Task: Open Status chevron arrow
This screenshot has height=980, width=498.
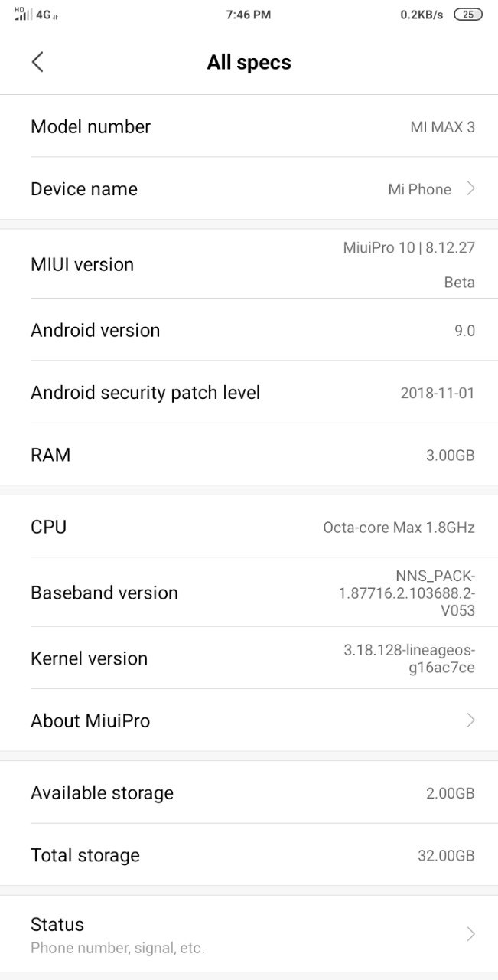Action: 471,933
